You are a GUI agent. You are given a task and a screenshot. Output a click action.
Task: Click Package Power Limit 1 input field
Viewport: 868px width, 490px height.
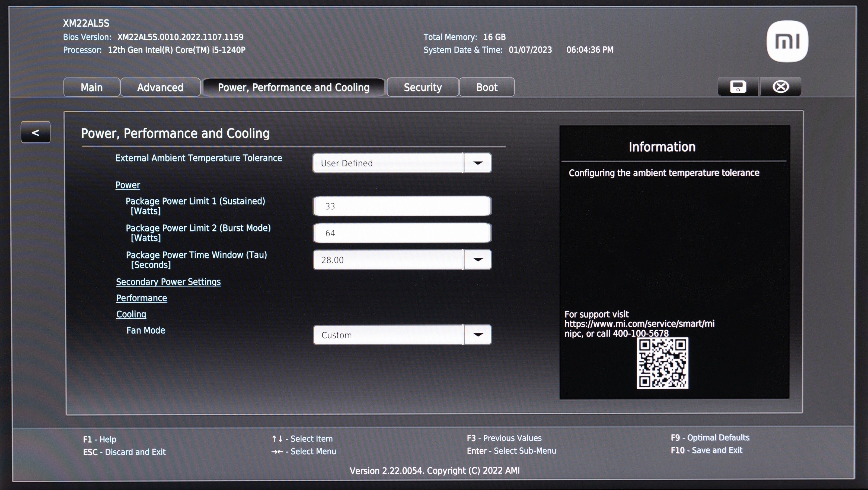[x=402, y=206]
